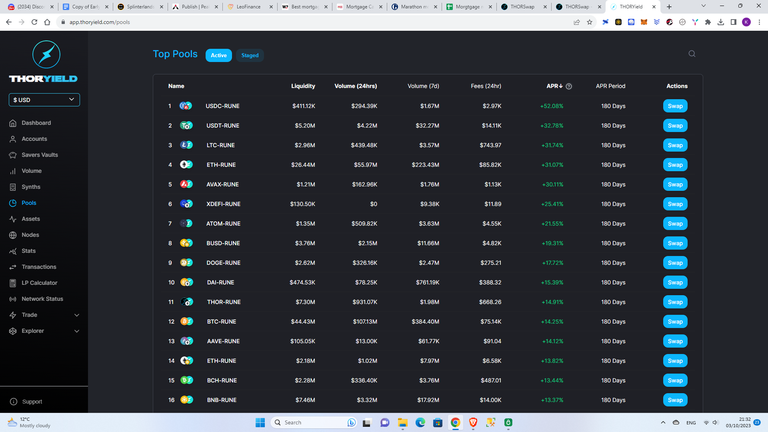768x432 pixels.
Task: Sort pools by APR column
Action: [554, 86]
